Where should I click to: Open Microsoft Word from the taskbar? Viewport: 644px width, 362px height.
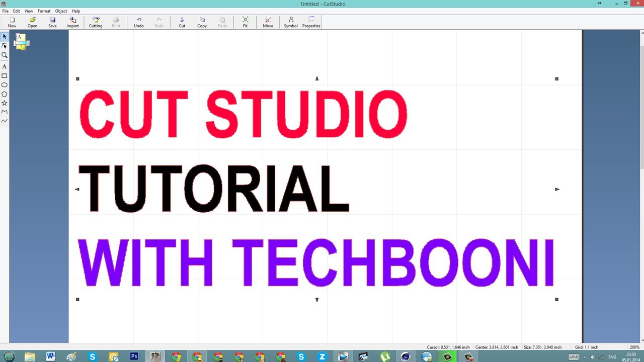(50, 356)
